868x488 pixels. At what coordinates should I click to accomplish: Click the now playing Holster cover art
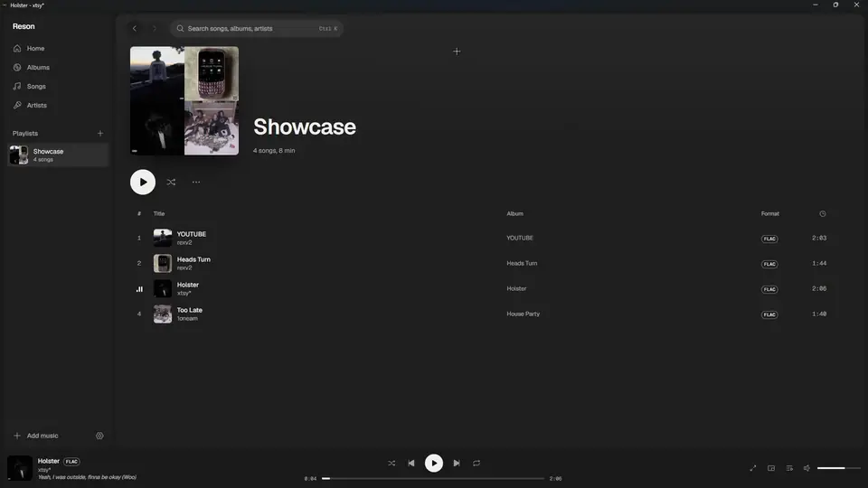(x=19, y=468)
